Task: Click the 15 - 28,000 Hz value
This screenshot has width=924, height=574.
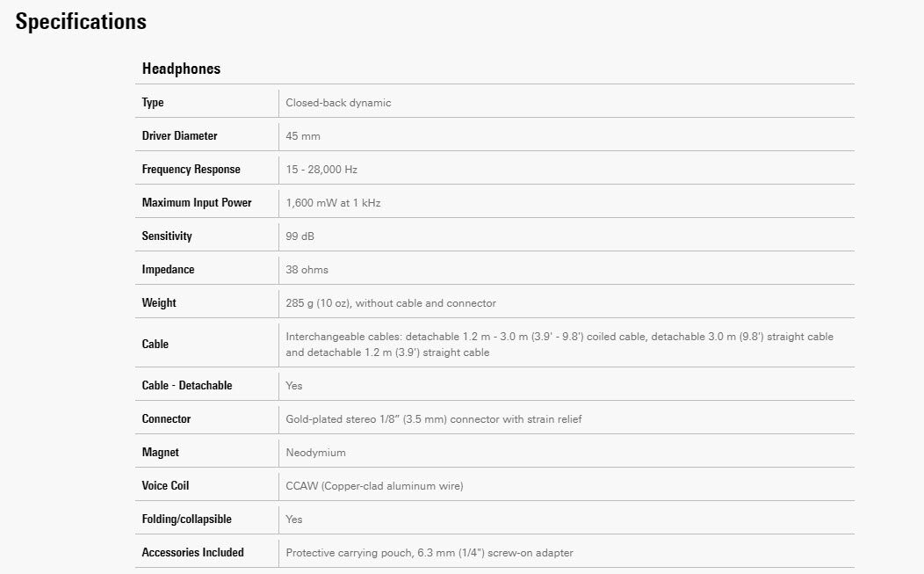Action: (x=321, y=170)
